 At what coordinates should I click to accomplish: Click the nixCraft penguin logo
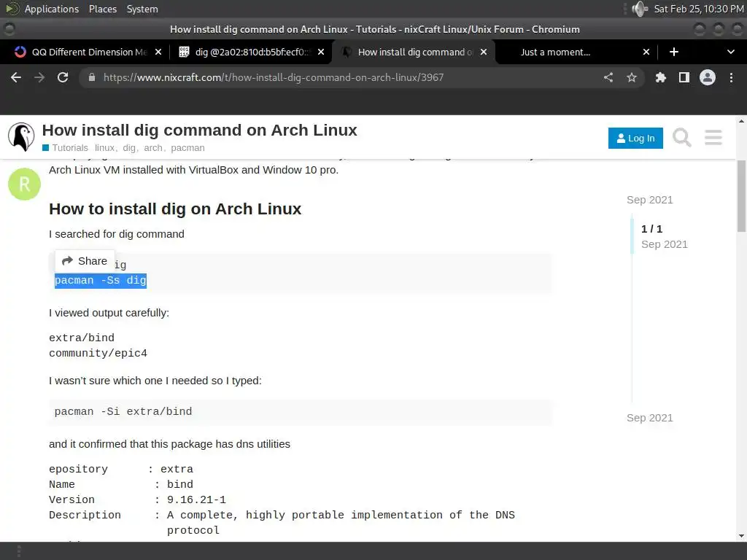tap(21, 136)
